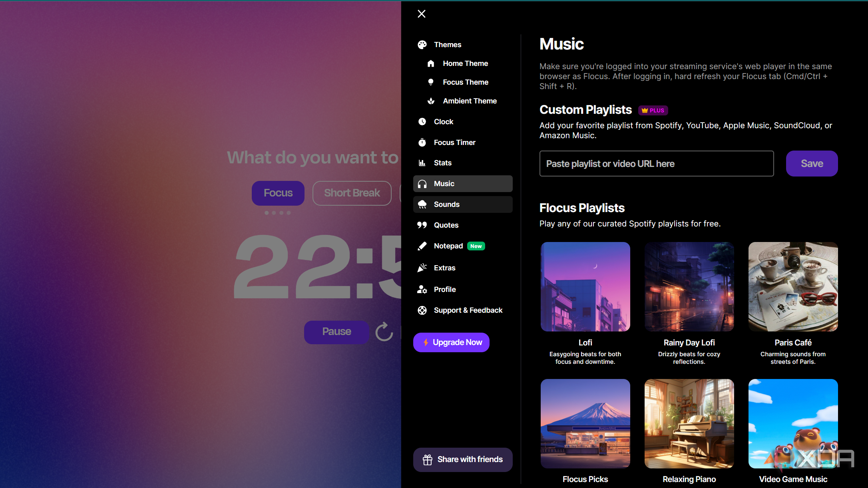Viewport: 868px width, 488px height.
Task: Click the Ambient Theme lotus icon
Action: (x=431, y=101)
